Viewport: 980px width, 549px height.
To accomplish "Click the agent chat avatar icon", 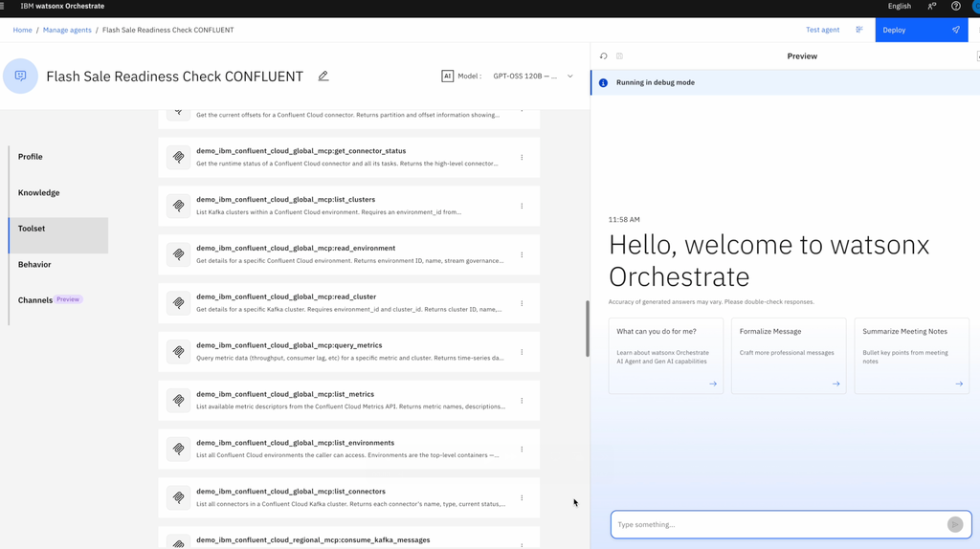I will point(21,77).
